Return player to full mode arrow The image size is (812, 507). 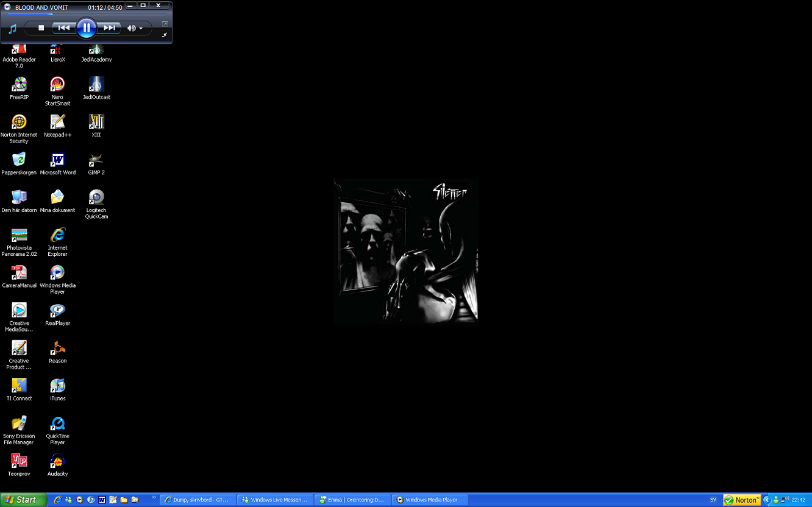(165, 35)
